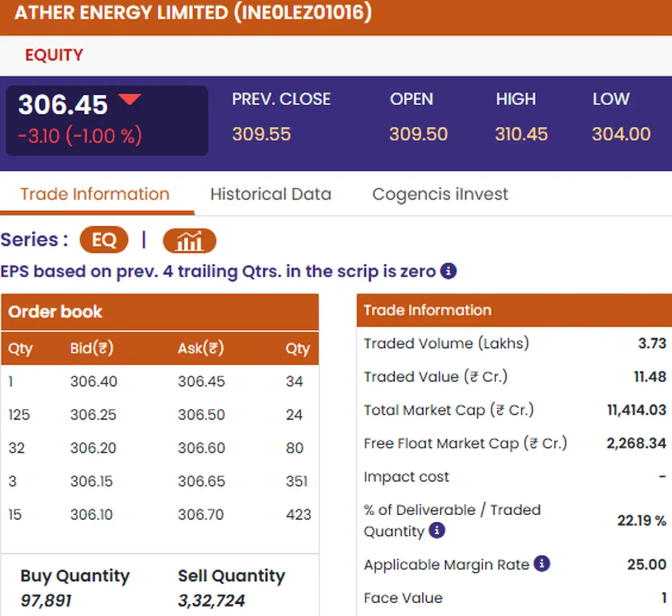Click the price change -3.10 (-1.00 %)
Viewport: 672px width, 616px height.
tap(80, 136)
